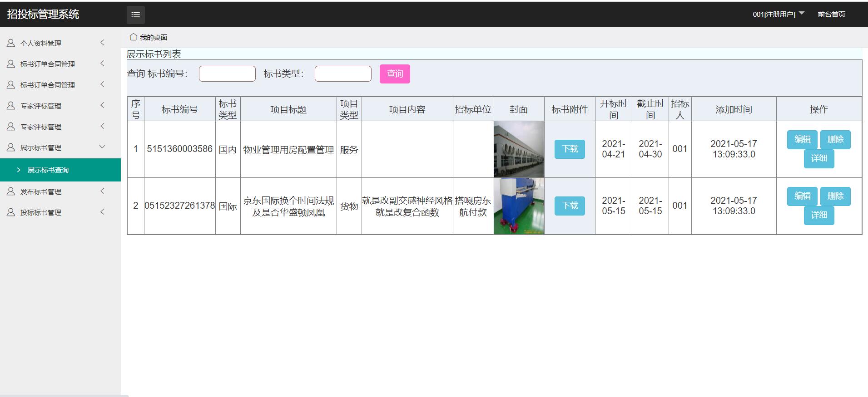The width and height of the screenshot is (868, 397).
Task: Collapse 展示标书管理 using its down chevron
Action: pyautogui.click(x=102, y=147)
